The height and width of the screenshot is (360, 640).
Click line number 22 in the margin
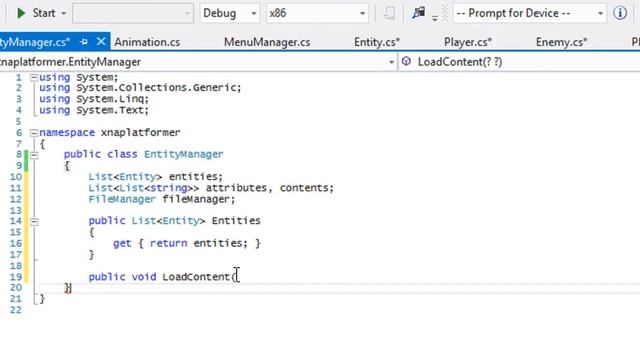coord(16,310)
